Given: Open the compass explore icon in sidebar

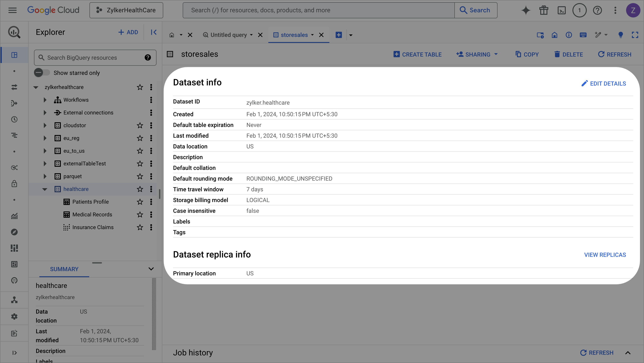Looking at the screenshot, I should coord(14,232).
